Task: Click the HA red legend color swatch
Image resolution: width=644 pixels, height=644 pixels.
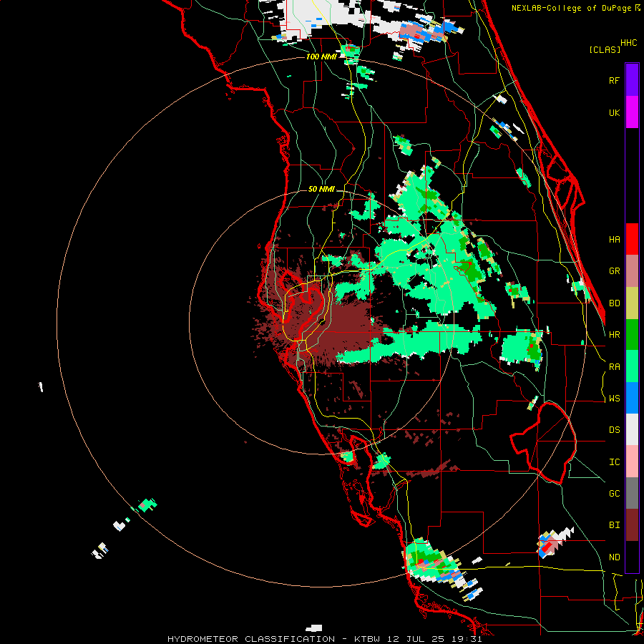Action: [x=632, y=239]
